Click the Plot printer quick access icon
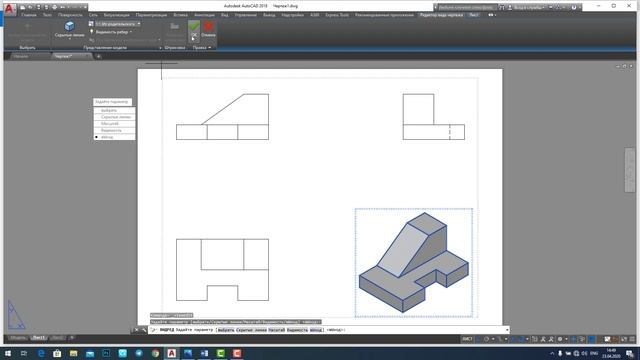Viewport: 640px width, 360px height. pyautogui.click(x=54, y=7)
